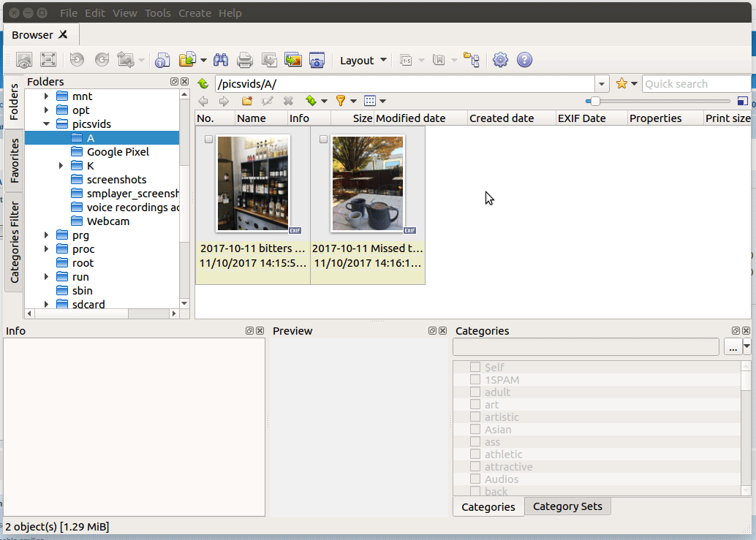Viewport: 756px width, 540px height.
Task: Click the Quick search field
Action: point(695,84)
